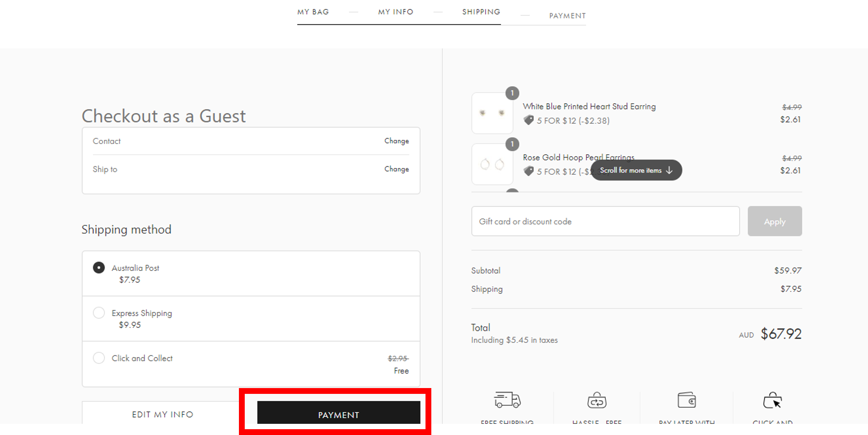Viewport: 868px width, 435px height.
Task: Click the click and collect bag icon
Action: point(772,401)
